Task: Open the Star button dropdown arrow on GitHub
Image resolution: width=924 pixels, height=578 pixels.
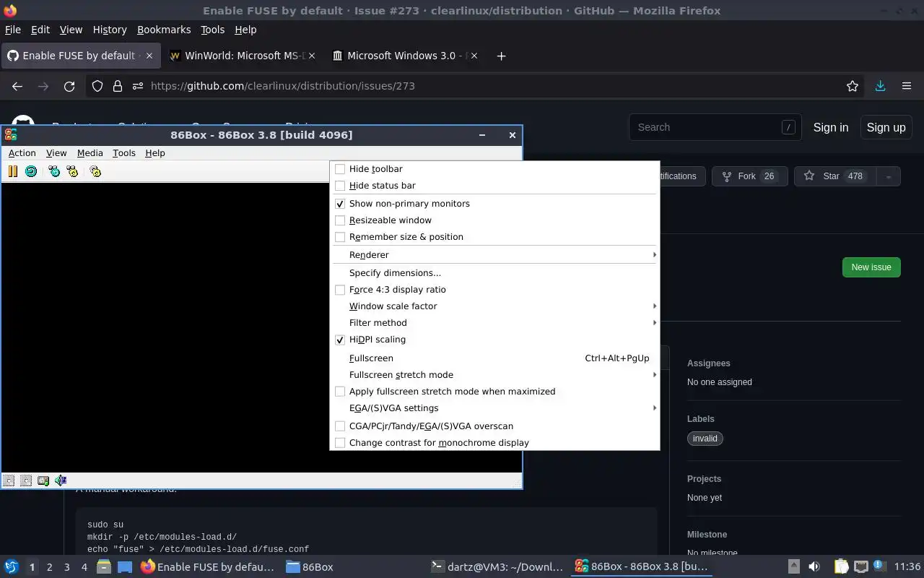Action: (888, 176)
